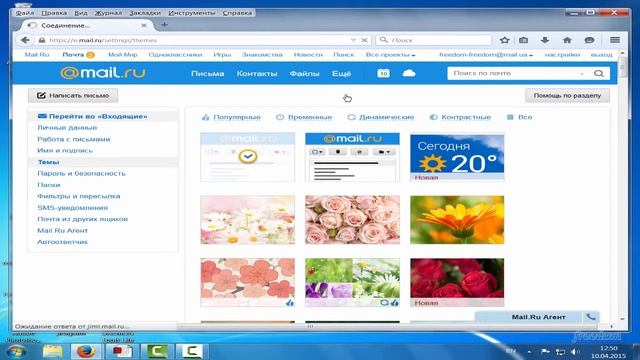This screenshot has height=360, width=640.
Task: Open the Mail.ru cloud icon
Action: [409, 73]
